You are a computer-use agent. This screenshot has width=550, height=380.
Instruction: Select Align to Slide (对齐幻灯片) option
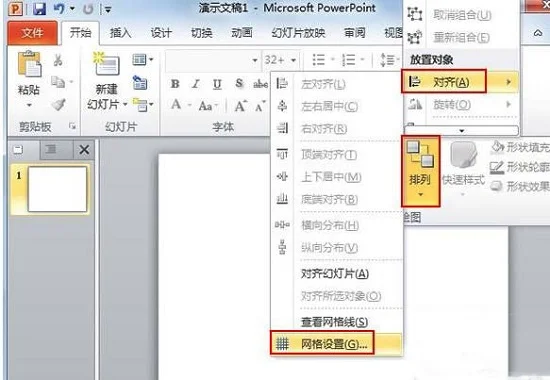[336, 274]
